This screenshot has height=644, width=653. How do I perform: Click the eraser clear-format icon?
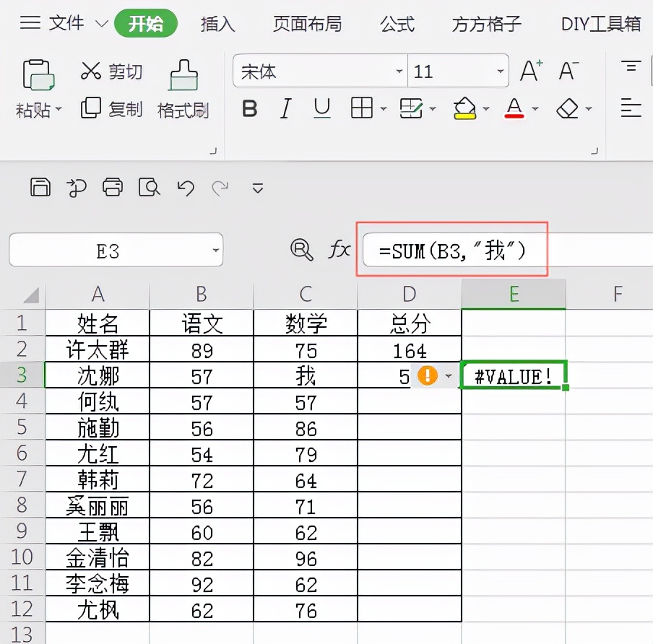click(567, 108)
